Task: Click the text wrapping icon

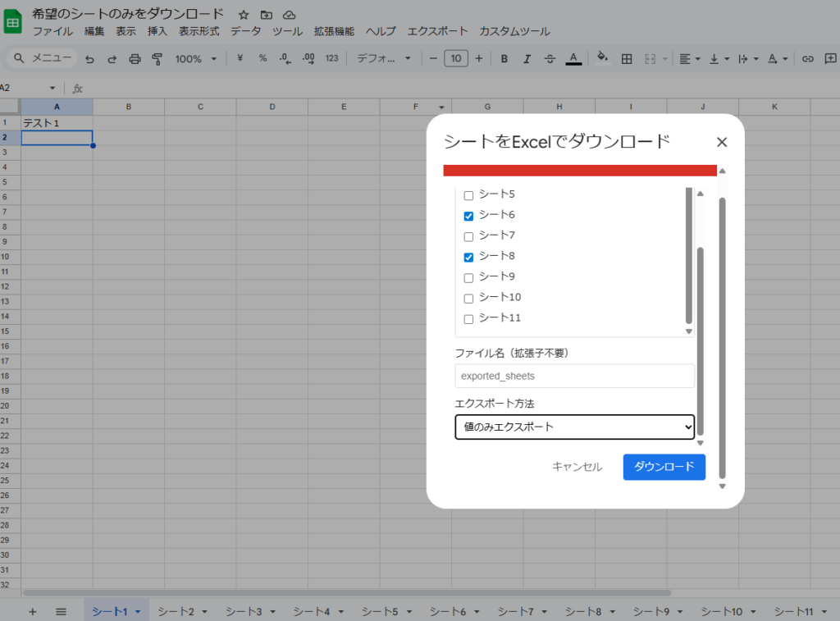Action: coord(743,59)
